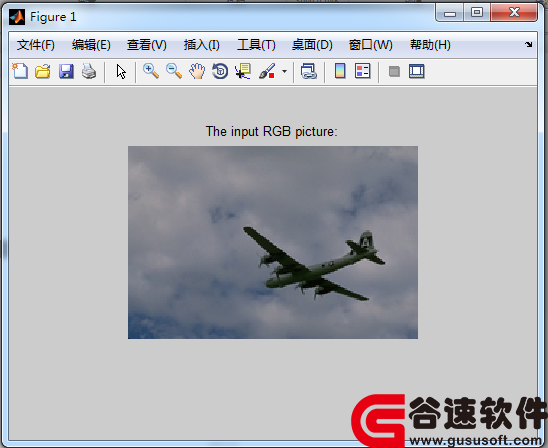The width and height of the screenshot is (548, 448).
Task: Expand the brush color dropdown arrow
Action: click(284, 71)
